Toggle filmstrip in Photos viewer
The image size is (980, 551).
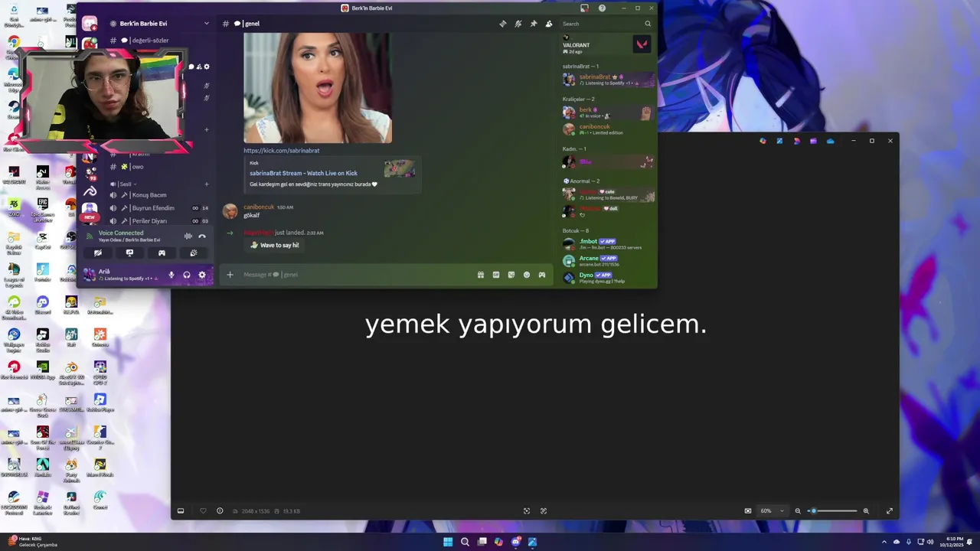coord(181,511)
